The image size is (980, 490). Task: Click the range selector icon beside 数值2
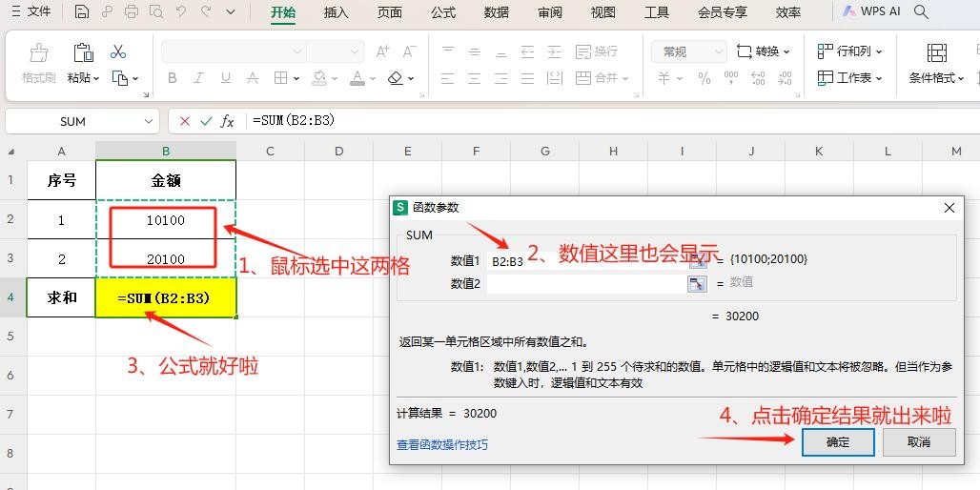tap(698, 283)
